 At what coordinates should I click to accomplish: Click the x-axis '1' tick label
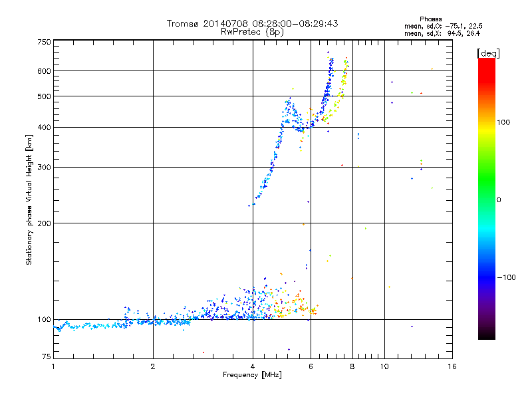[53, 366]
